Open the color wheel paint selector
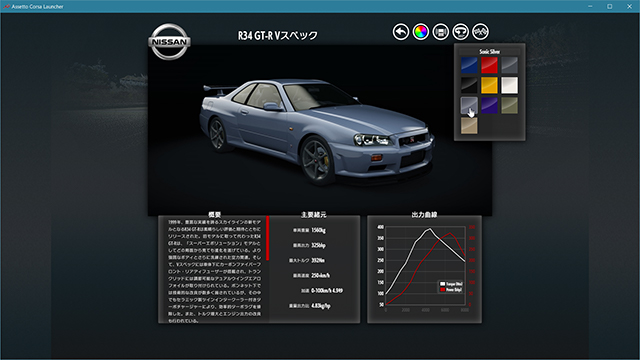This screenshot has height=360, width=640. pyautogui.click(x=421, y=32)
